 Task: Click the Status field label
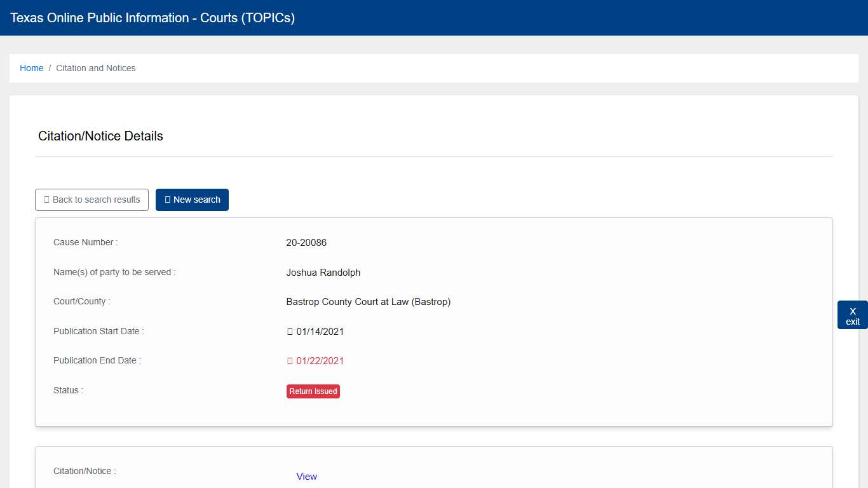tap(68, 390)
